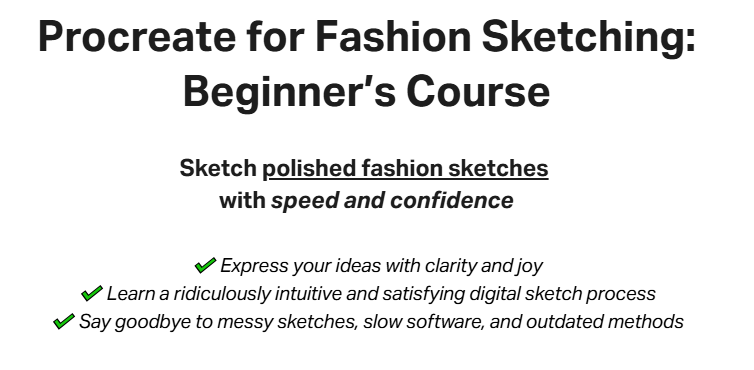Click the words "outdated methods"

pyautogui.click(x=605, y=321)
